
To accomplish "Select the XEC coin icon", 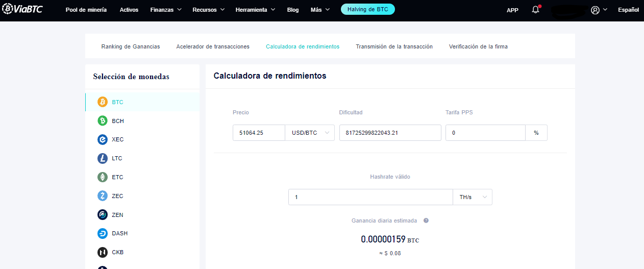I will pyautogui.click(x=103, y=139).
